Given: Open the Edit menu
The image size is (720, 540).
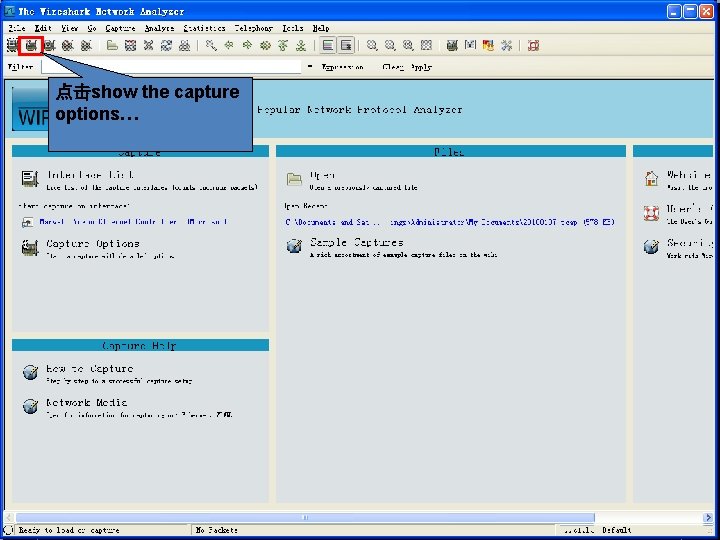Looking at the screenshot, I should pyautogui.click(x=43, y=28).
